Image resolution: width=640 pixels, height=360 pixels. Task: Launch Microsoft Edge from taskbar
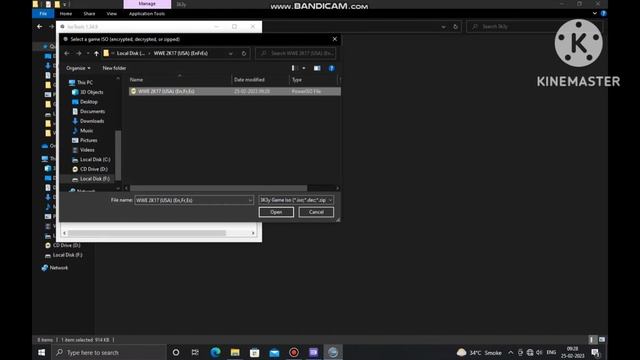point(215,352)
